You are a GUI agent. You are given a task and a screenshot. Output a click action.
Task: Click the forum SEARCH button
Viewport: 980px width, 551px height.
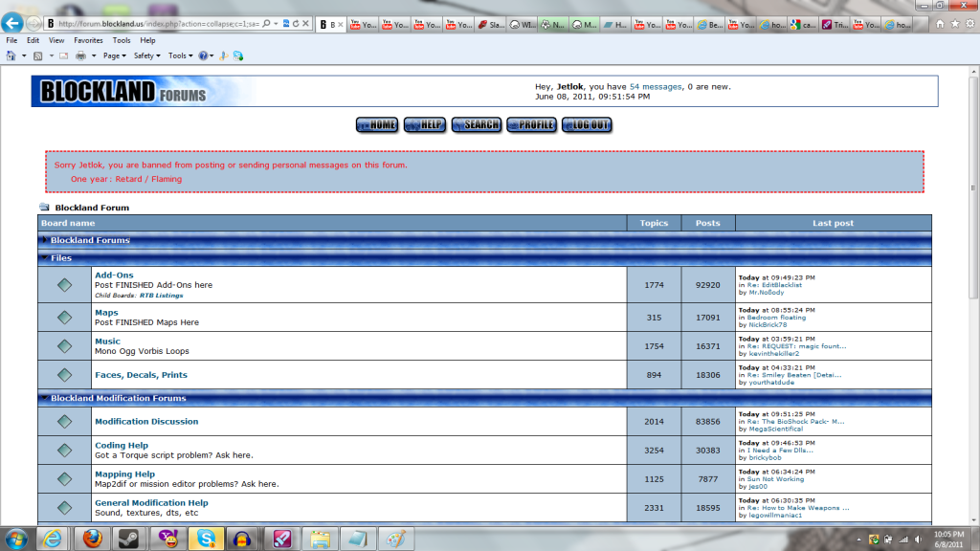[x=477, y=125]
